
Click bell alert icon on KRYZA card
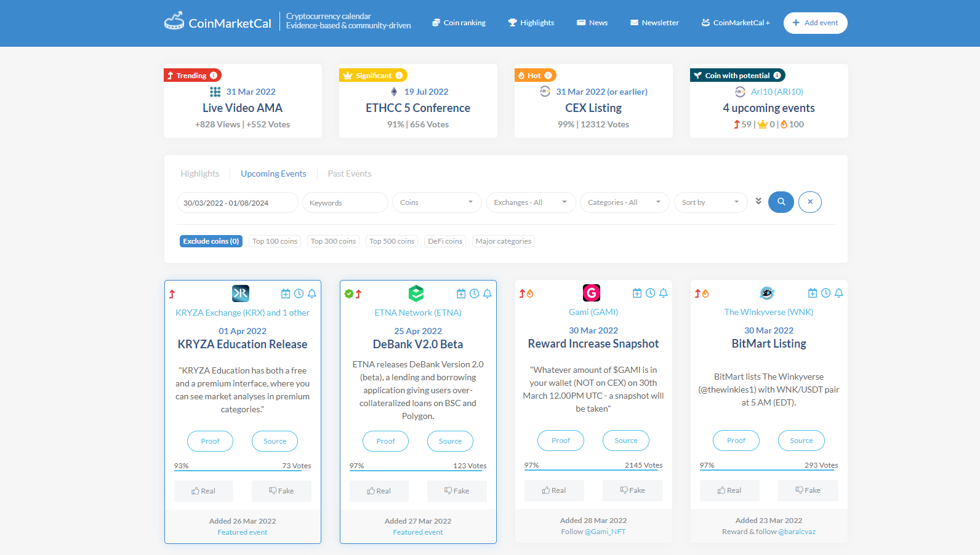tap(312, 293)
